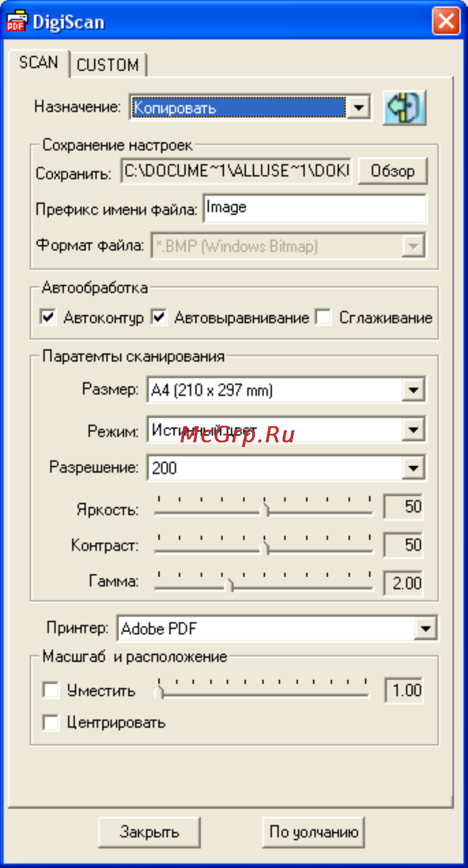Click the scale value box showing 1.00
Screen dimensions: 468x868
click(404, 691)
